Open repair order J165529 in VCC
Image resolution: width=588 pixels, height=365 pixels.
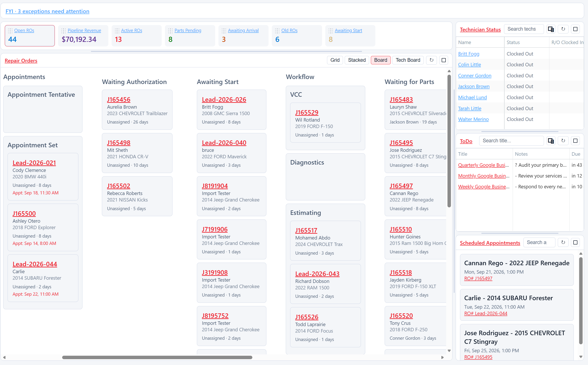(x=307, y=113)
